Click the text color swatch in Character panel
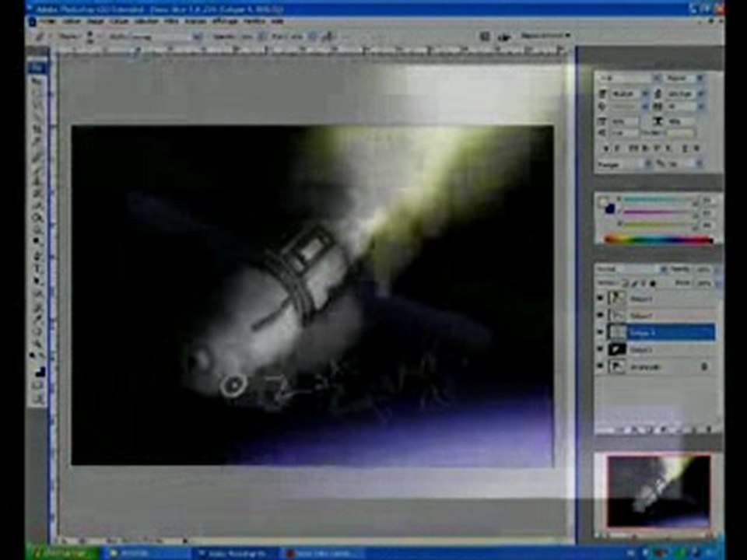The height and width of the screenshot is (560, 747). click(x=682, y=134)
